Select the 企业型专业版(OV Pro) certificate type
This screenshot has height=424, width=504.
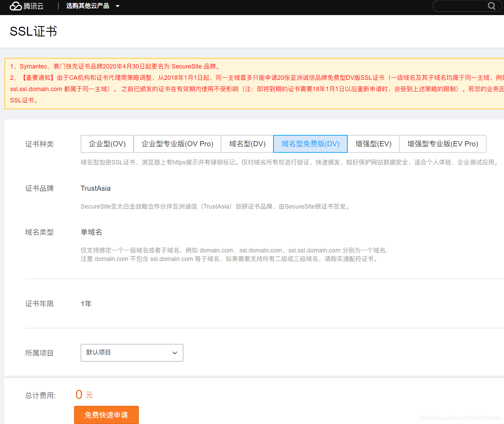point(177,144)
